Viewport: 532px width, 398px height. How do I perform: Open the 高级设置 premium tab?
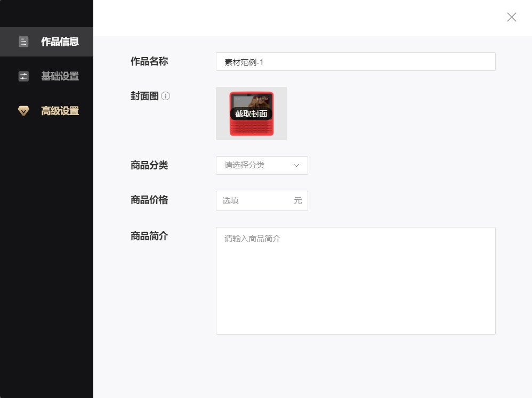pos(46,111)
